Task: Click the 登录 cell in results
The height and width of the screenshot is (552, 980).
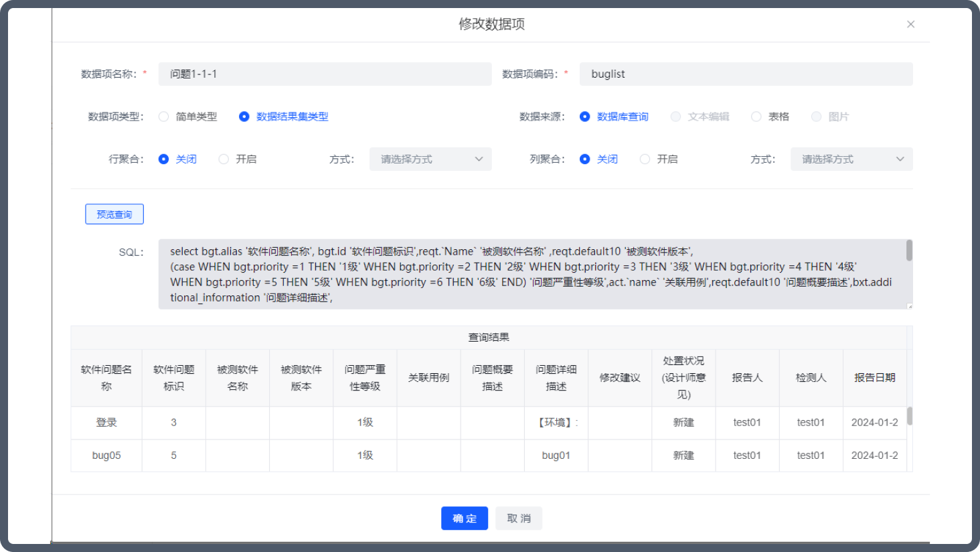Action: 106,423
